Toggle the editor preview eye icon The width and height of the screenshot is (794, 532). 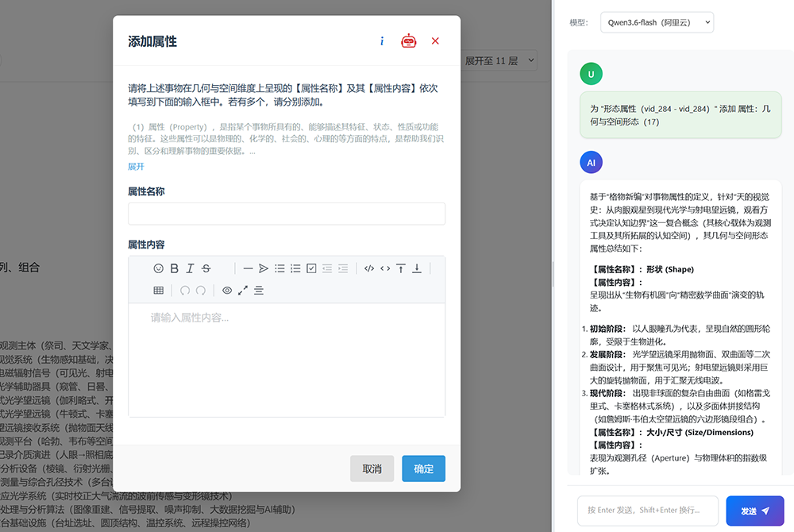pyautogui.click(x=227, y=291)
